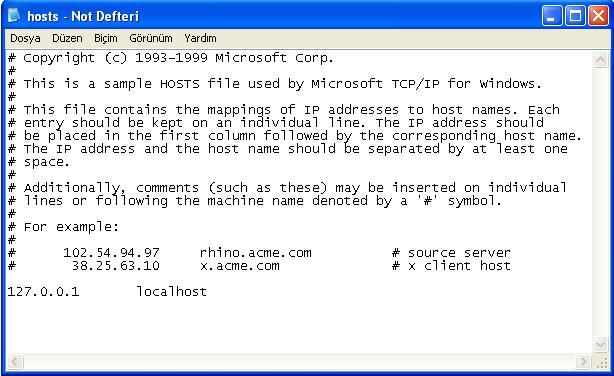
Task: Click the empty area below localhost line
Action: [x=298, y=325]
